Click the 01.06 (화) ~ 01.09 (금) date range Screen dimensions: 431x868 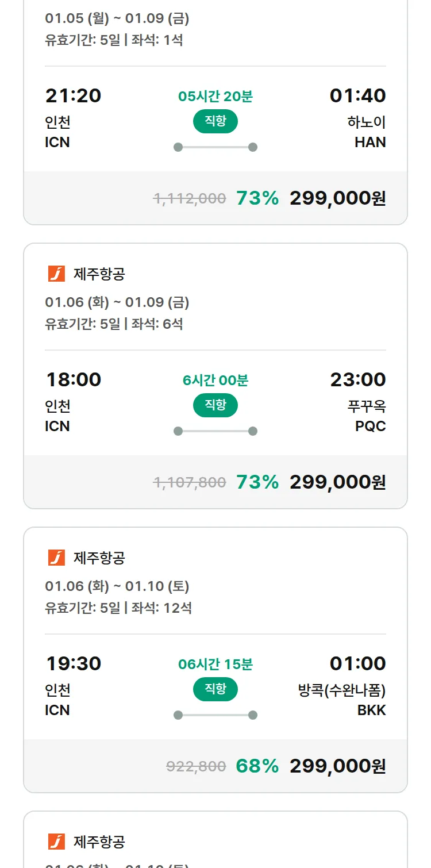click(117, 302)
